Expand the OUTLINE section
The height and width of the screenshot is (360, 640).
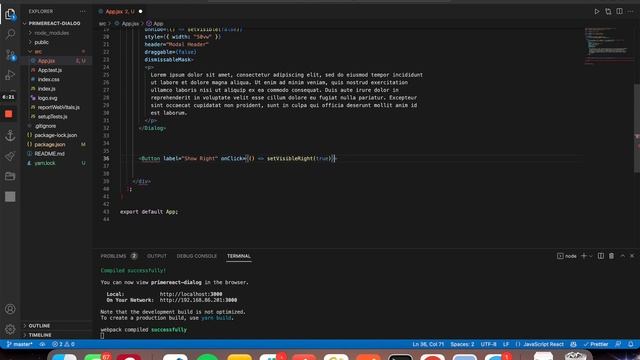point(39,326)
